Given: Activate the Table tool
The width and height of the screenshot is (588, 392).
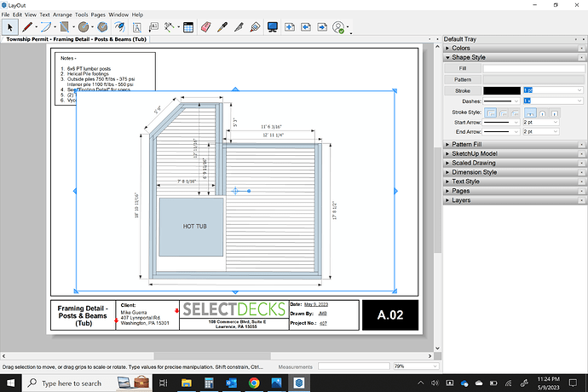Looking at the screenshot, I should [x=187, y=27].
